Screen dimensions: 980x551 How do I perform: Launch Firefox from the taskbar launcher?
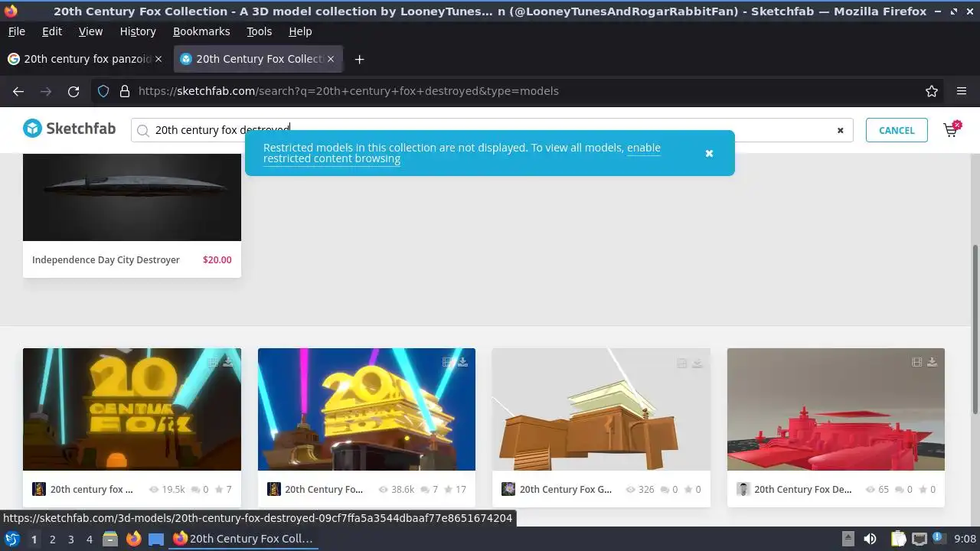click(133, 539)
